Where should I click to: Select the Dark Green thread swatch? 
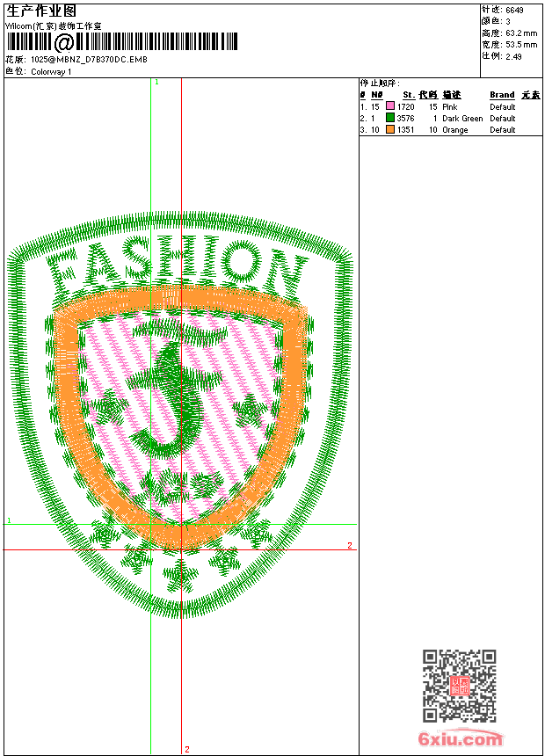(x=390, y=118)
